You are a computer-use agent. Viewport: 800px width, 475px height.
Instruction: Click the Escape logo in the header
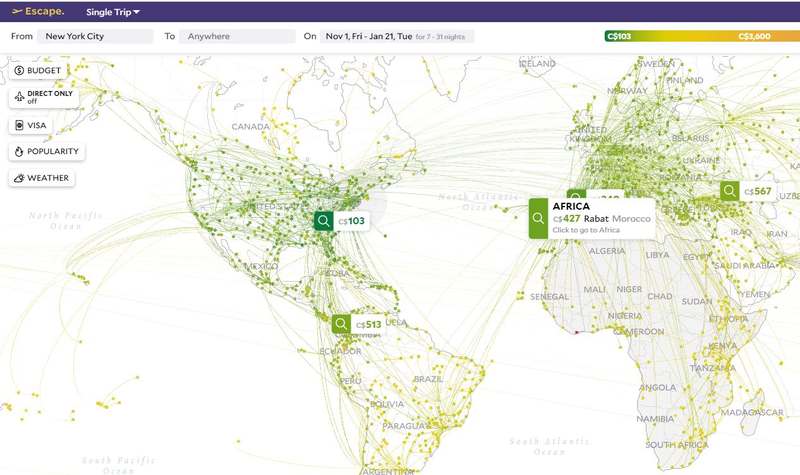[38, 11]
